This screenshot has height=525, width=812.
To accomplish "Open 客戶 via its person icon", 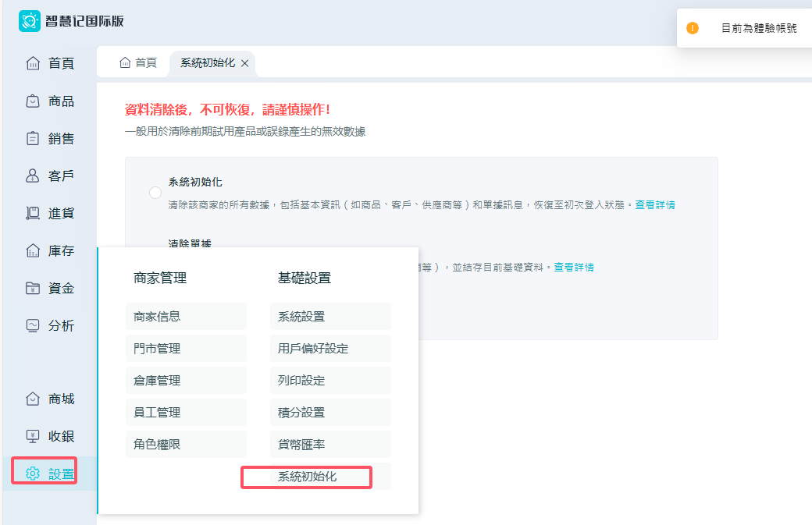I will [33, 176].
